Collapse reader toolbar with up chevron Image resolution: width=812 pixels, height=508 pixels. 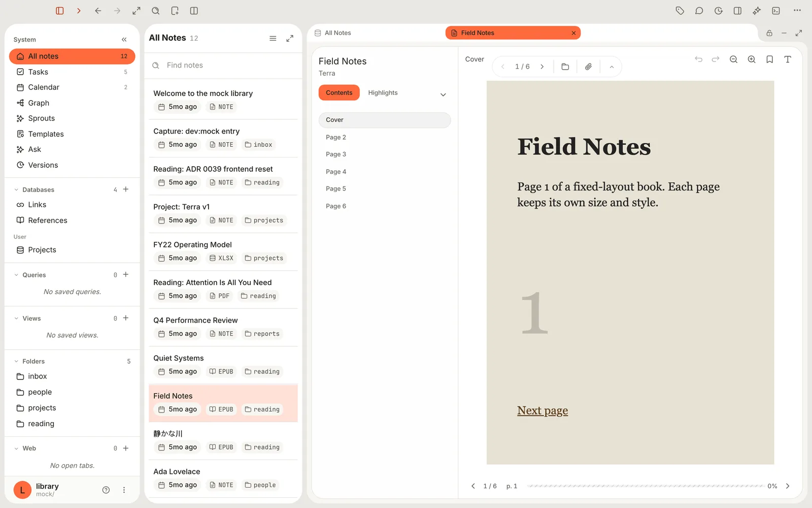pos(612,67)
